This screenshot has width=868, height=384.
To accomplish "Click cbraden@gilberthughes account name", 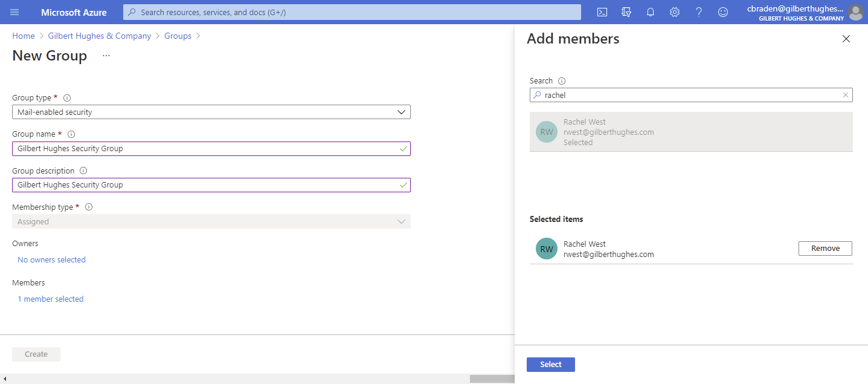I will (795, 8).
